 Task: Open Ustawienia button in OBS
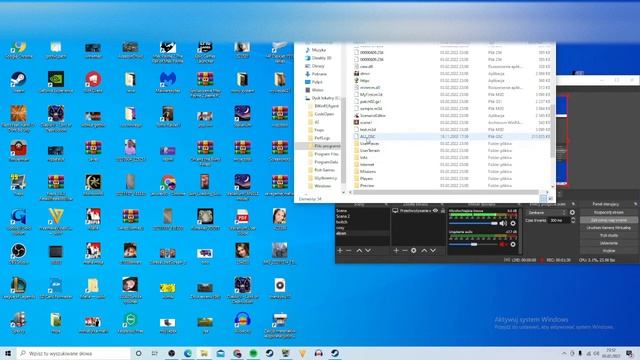click(609, 243)
